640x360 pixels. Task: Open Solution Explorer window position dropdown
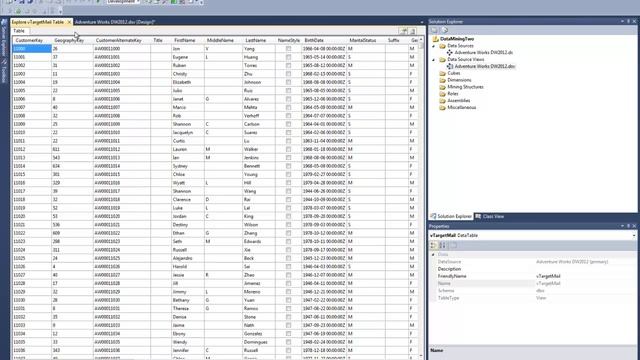coord(622,21)
